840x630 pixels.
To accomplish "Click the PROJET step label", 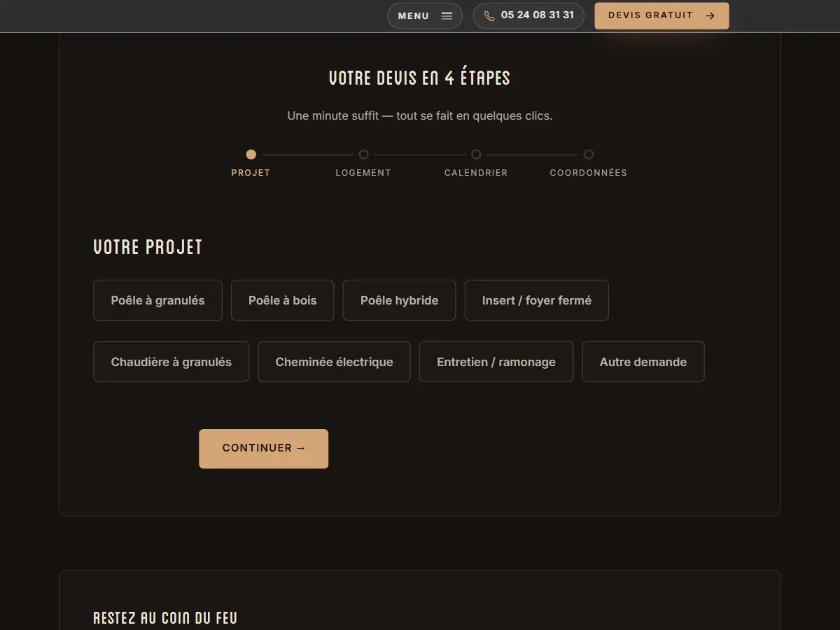I will (x=251, y=173).
